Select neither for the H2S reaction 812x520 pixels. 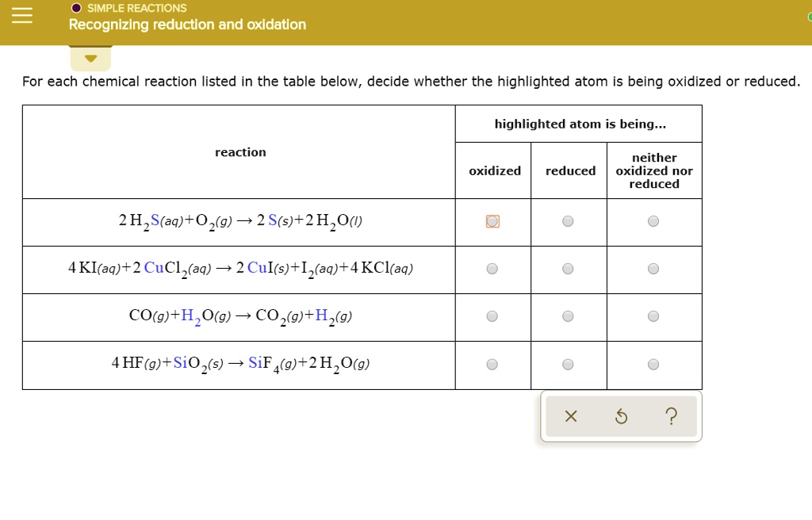tap(653, 222)
